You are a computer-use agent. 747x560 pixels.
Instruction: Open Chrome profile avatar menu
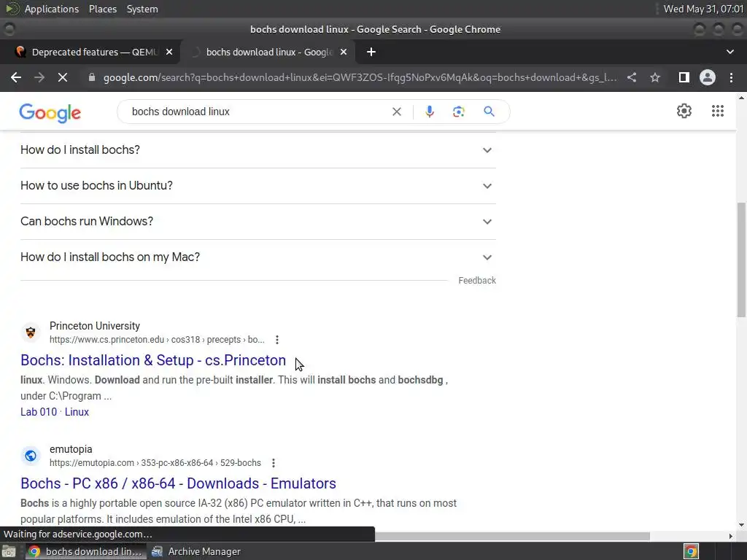[708, 77]
